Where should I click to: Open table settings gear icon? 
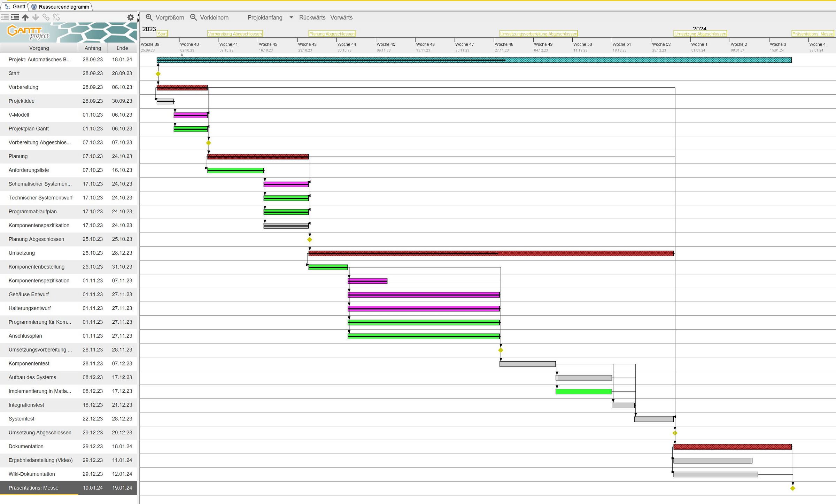click(x=131, y=17)
